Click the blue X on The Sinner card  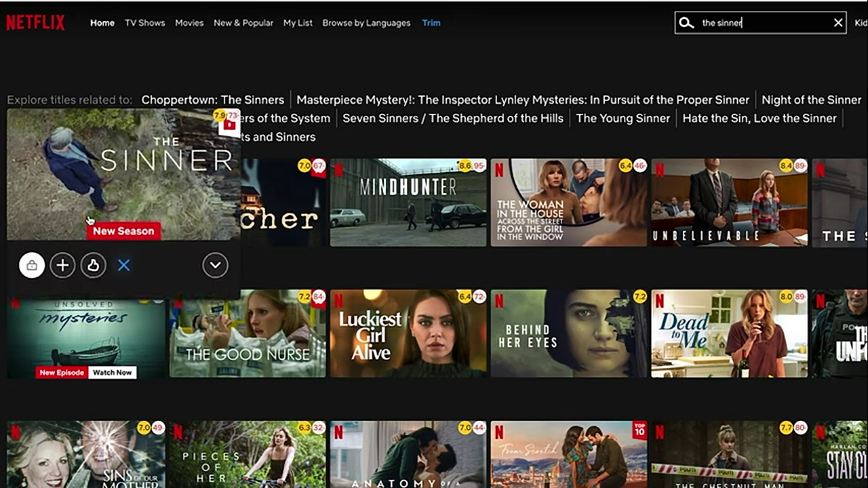(123, 265)
